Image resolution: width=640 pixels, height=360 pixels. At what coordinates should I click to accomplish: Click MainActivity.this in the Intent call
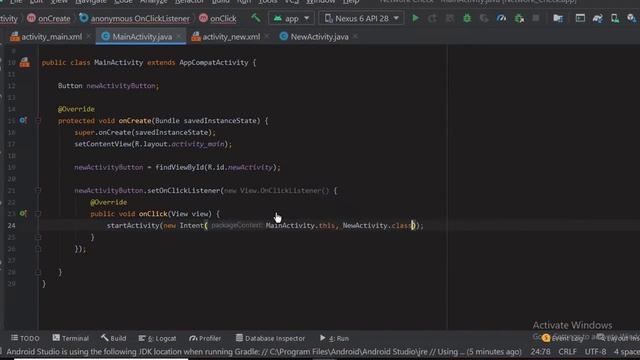click(x=300, y=225)
